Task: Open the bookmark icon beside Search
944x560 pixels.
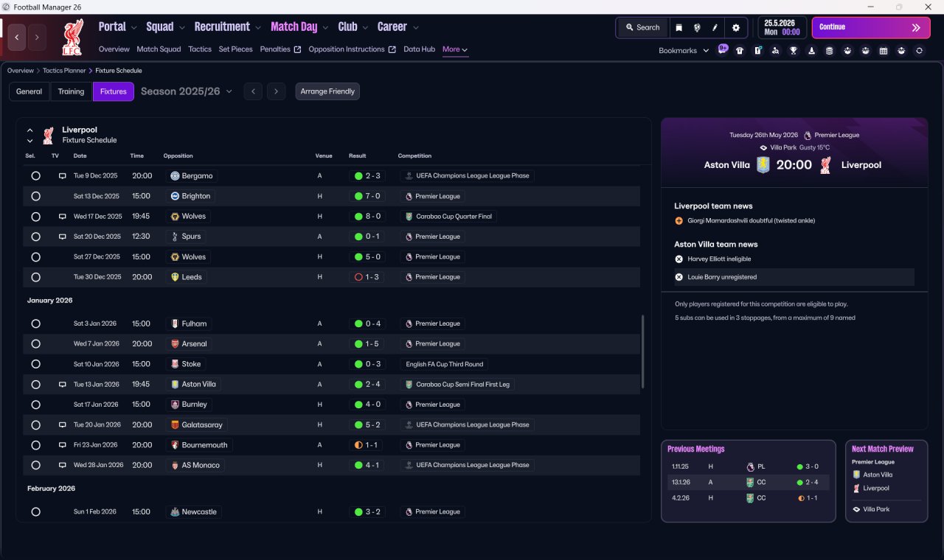Action: (679, 28)
